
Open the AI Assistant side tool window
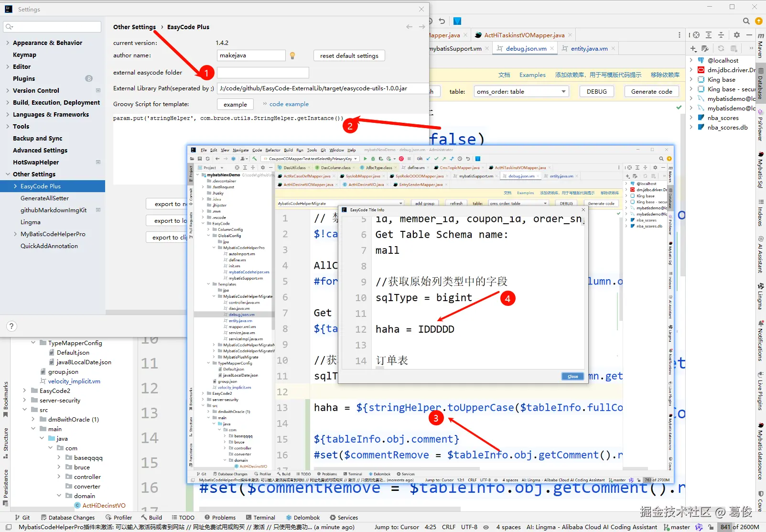[x=760, y=254]
